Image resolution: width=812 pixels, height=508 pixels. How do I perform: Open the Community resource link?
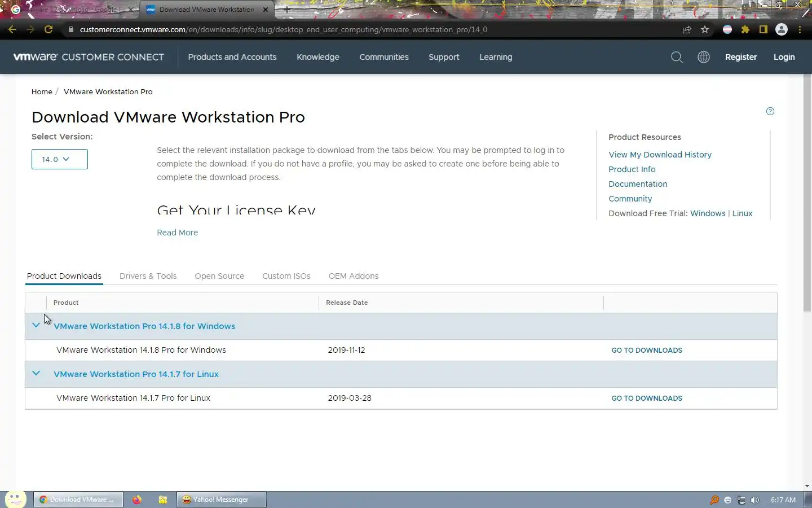pyautogui.click(x=630, y=199)
